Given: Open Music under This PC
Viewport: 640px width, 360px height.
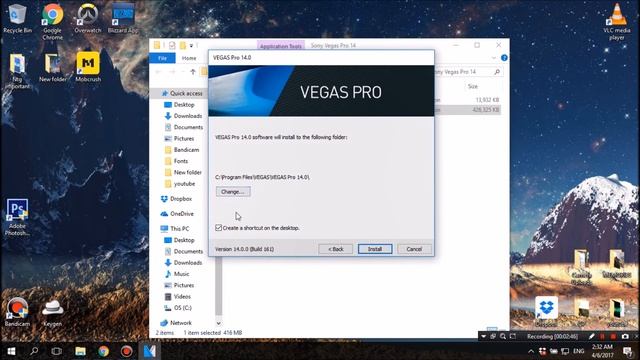Looking at the screenshot, I should 177,274.
